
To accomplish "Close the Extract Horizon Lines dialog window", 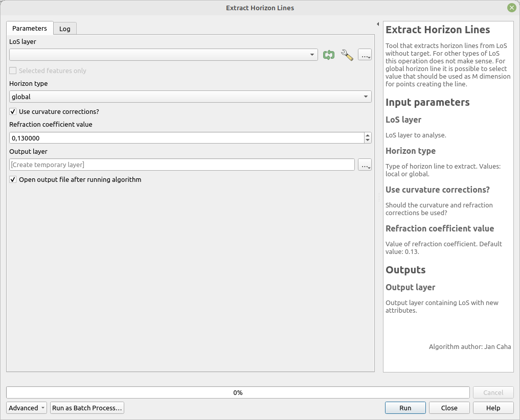I will coord(511,8).
